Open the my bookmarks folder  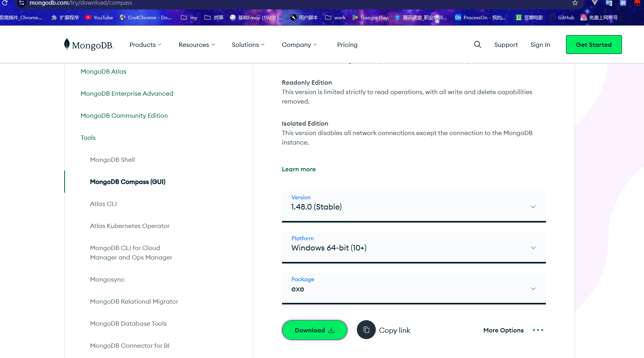[189, 17]
